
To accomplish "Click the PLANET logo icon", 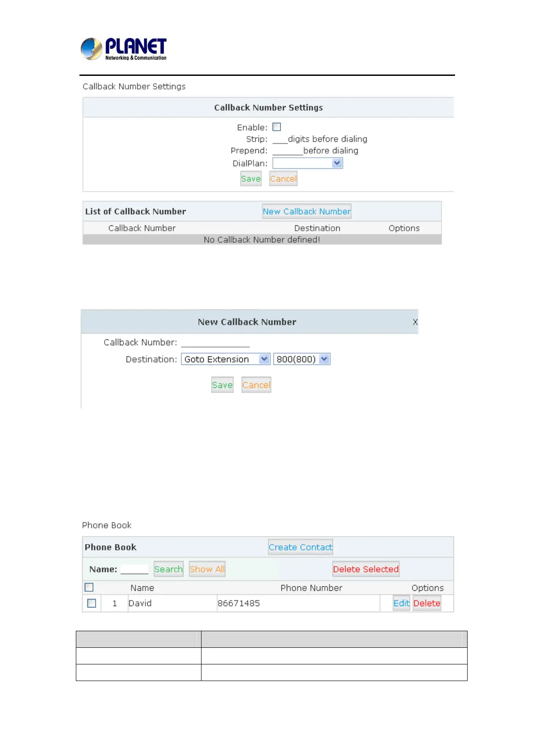I will coord(92,49).
